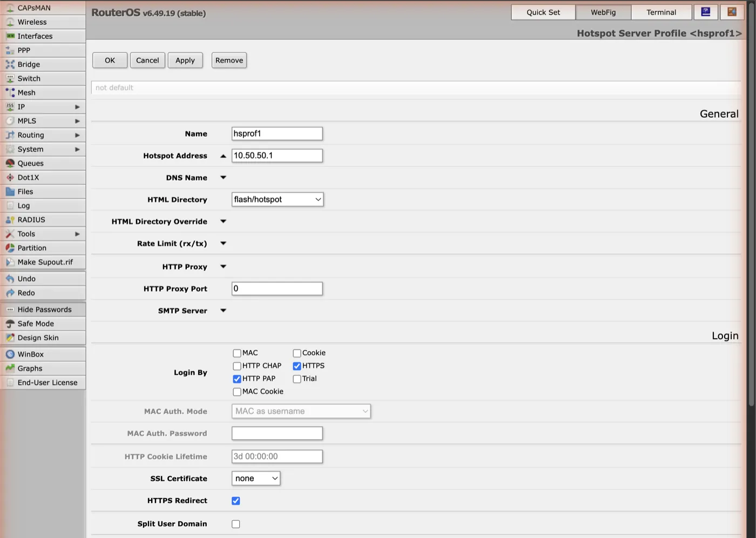Switch to the Quick Set tab
The width and height of the screenshot is (756, 538).
click(543, 12)
